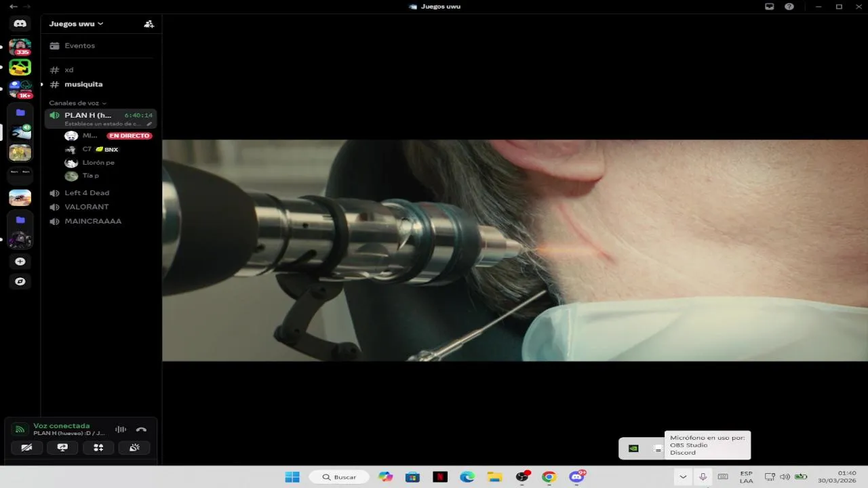
Task: Open Windows Start menu
Action: 292,477
